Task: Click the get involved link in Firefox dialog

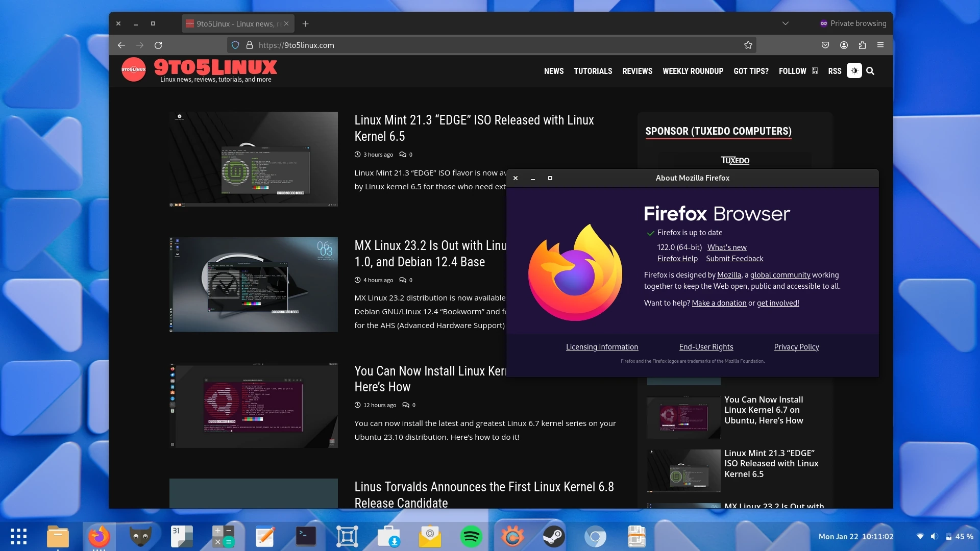Action: (x=777, y=303)
